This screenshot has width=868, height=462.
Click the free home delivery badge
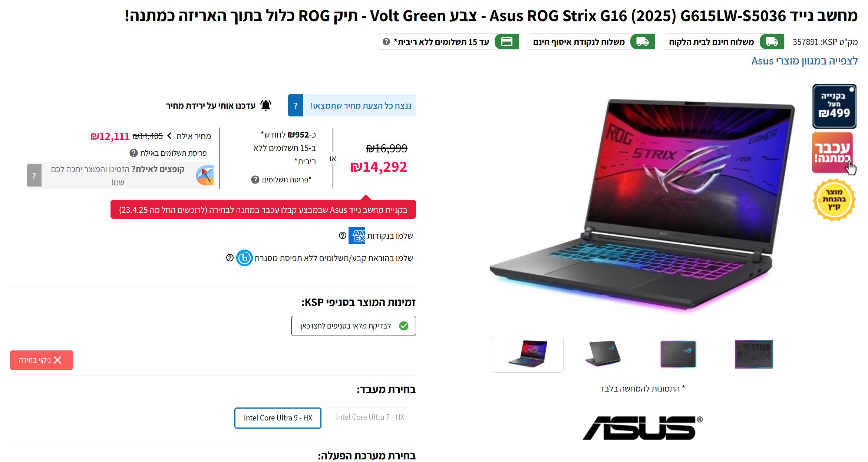(724, 42)
